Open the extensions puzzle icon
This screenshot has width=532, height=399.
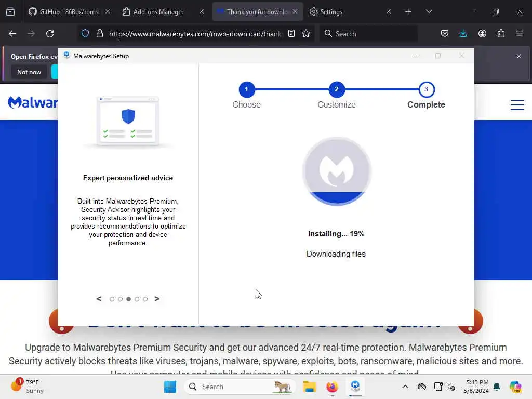point(501,33)
